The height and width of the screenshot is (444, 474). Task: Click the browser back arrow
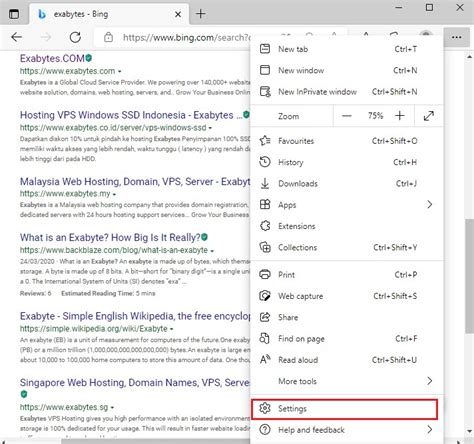point(16,37)
